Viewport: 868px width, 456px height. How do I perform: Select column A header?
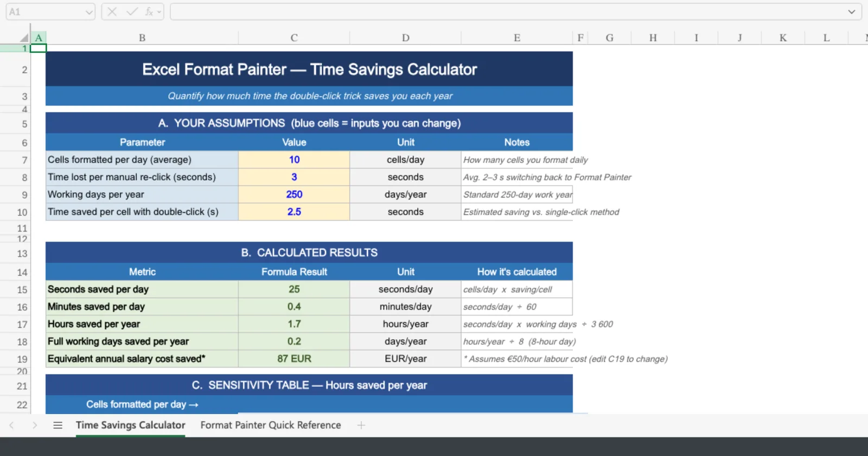39,38
